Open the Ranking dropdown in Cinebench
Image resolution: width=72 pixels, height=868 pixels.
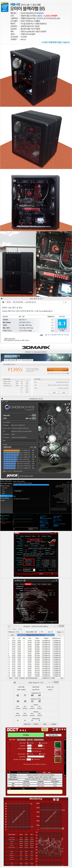[7, 447]
